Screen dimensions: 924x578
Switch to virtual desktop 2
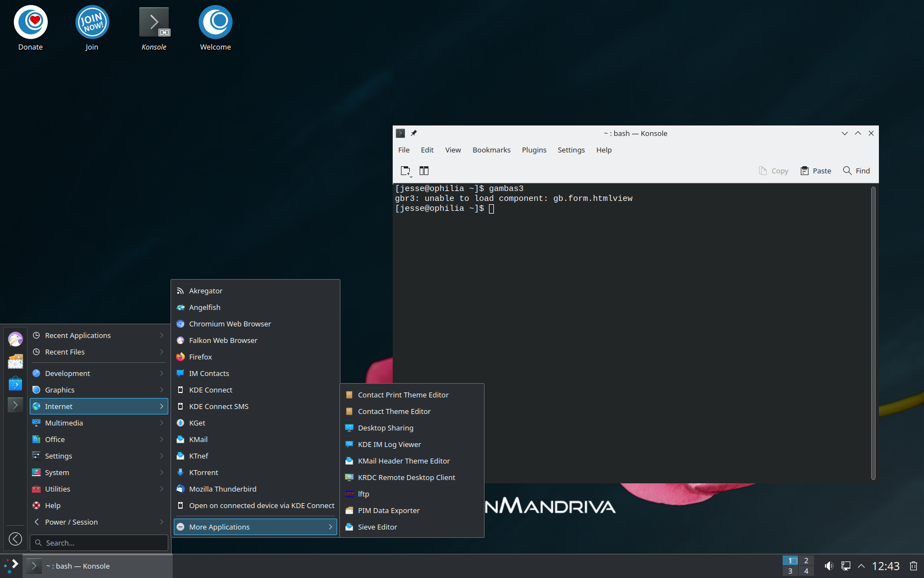[806, 560]
